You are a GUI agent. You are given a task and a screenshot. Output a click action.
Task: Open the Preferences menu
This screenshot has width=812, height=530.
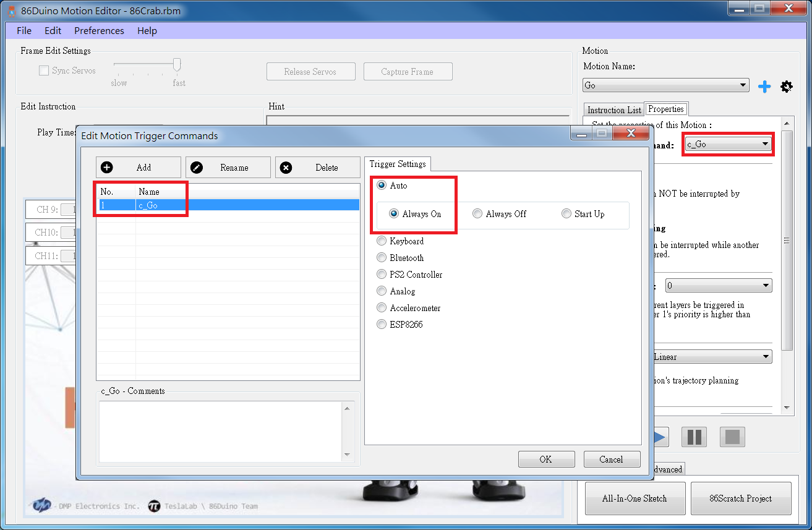[x=99, y=31]
